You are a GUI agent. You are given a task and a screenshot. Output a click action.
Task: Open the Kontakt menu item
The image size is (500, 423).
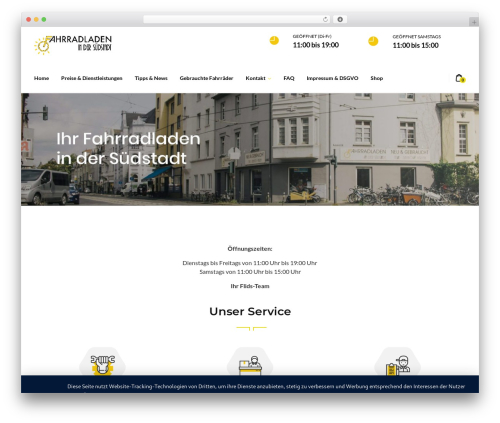point(255,78)
